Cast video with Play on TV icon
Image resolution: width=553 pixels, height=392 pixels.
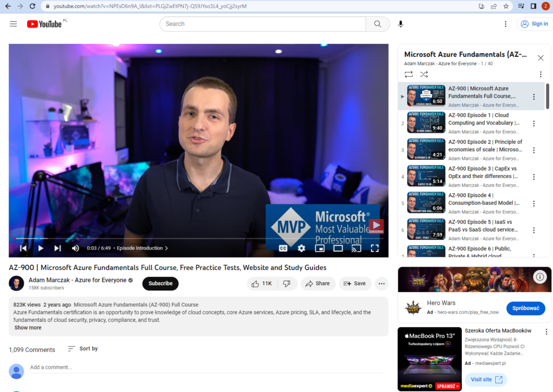tap(356, 248)
